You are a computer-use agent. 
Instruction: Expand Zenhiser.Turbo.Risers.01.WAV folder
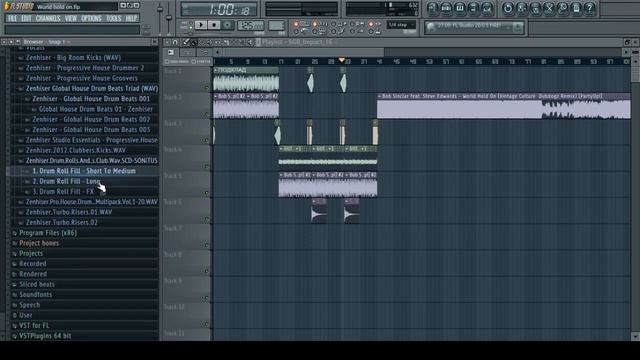point(68,212)
